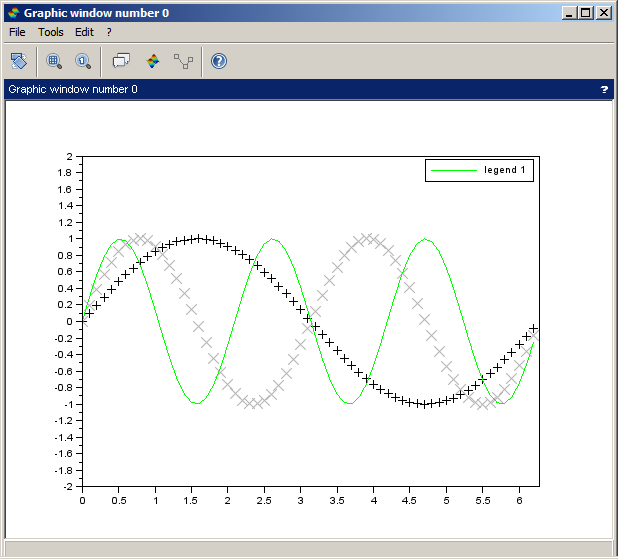Close the Graphic window number 0
Screen dimensions: 618x559
604,13
